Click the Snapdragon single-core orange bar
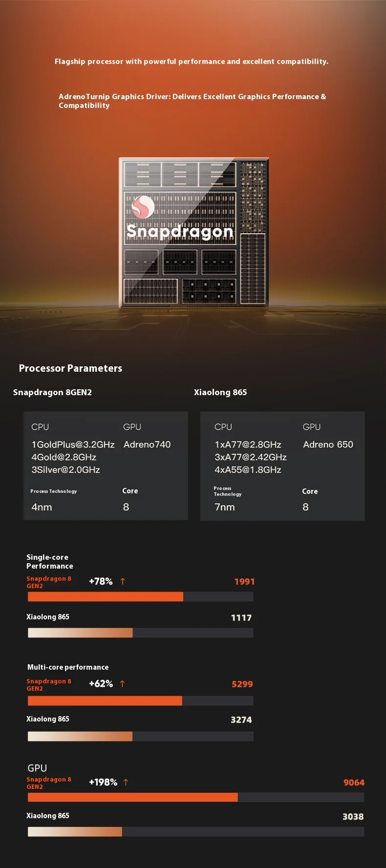This screenshot has width=386, height=868. click(106, 596)
